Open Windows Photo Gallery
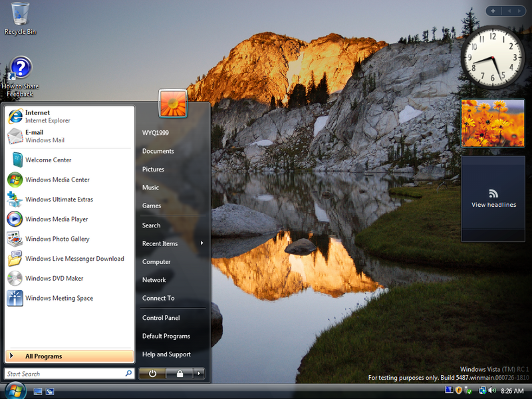This screenshot has height=399, width=532. click(57, 239)
